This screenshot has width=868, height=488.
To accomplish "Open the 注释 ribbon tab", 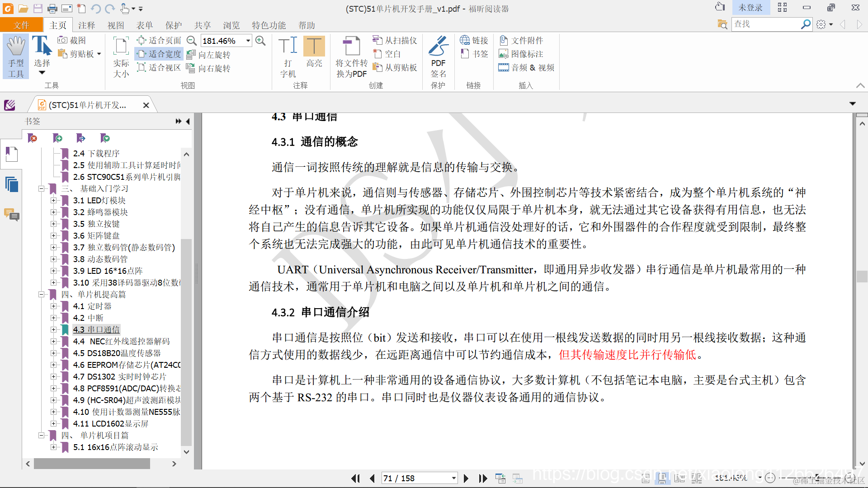I will click(86, 25).
